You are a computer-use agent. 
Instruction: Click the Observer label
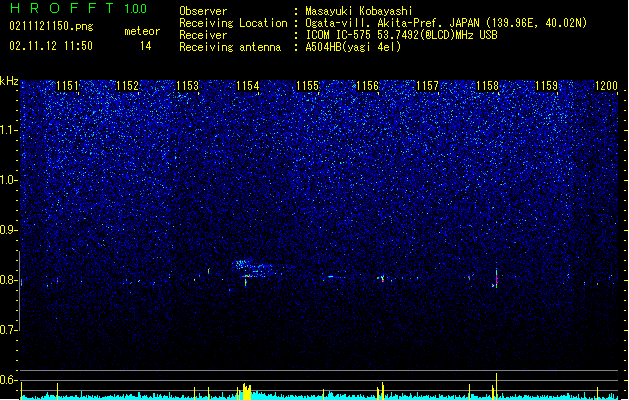pyautogui.click(x=203, y=11)
